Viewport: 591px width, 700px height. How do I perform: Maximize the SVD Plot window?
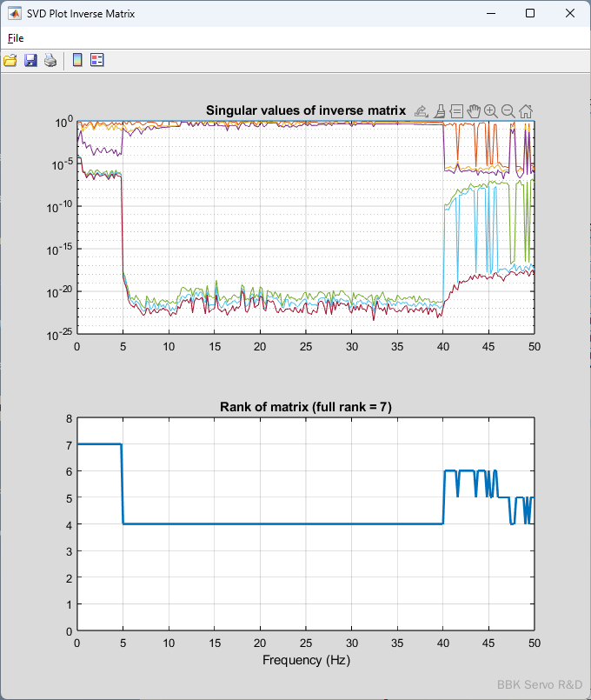tap(529, 14)
